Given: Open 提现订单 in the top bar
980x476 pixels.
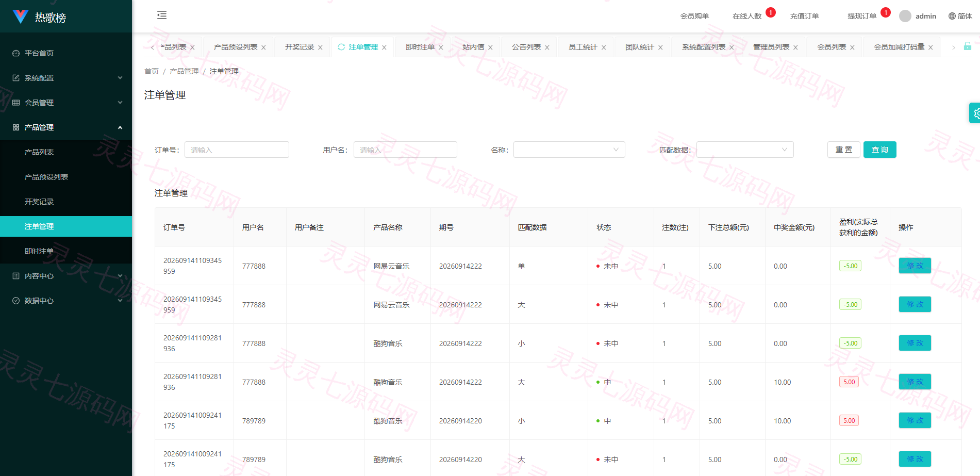Looking at the screenshot, I should tap(862, 16).
